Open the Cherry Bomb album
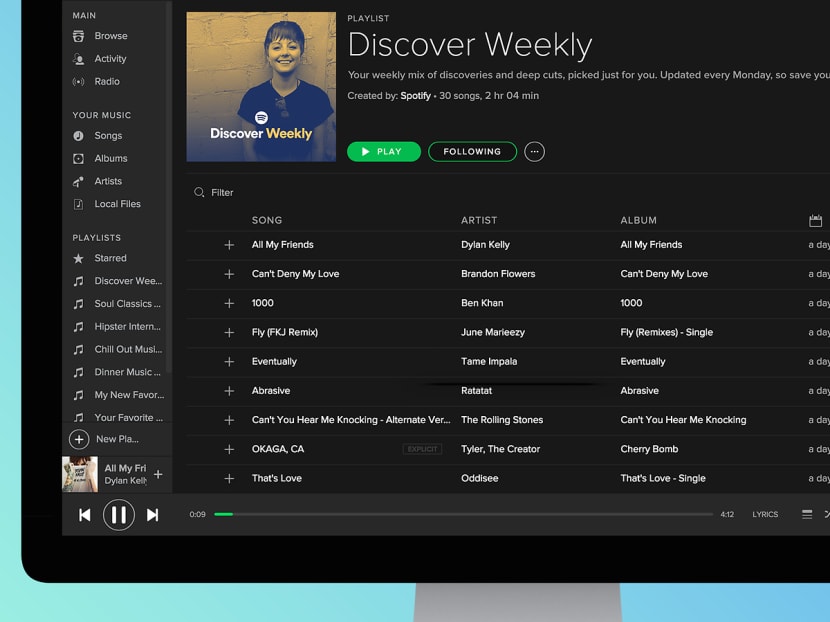 649,449
